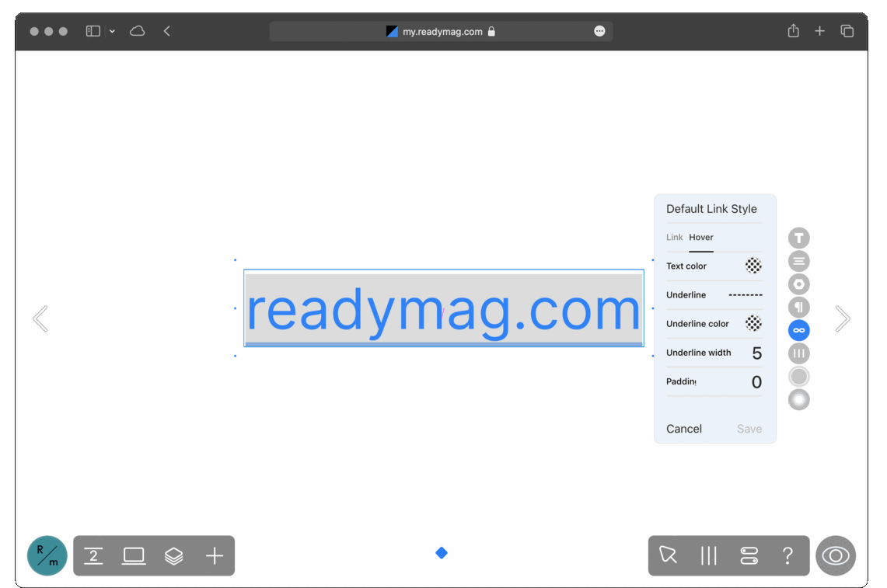Screen dimensions: 887x588
Task: Cancel the link style changes
Action: pyautogui.click(x=684, y=429)
